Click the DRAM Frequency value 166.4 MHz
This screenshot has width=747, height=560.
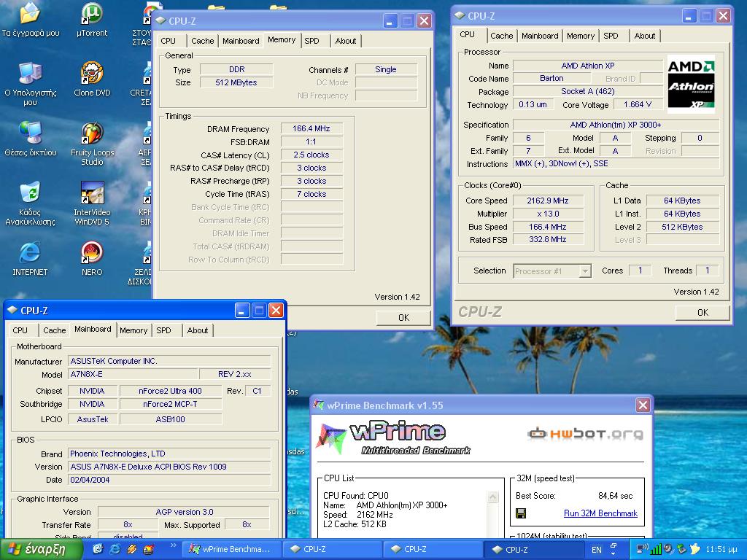pos(311,128)
